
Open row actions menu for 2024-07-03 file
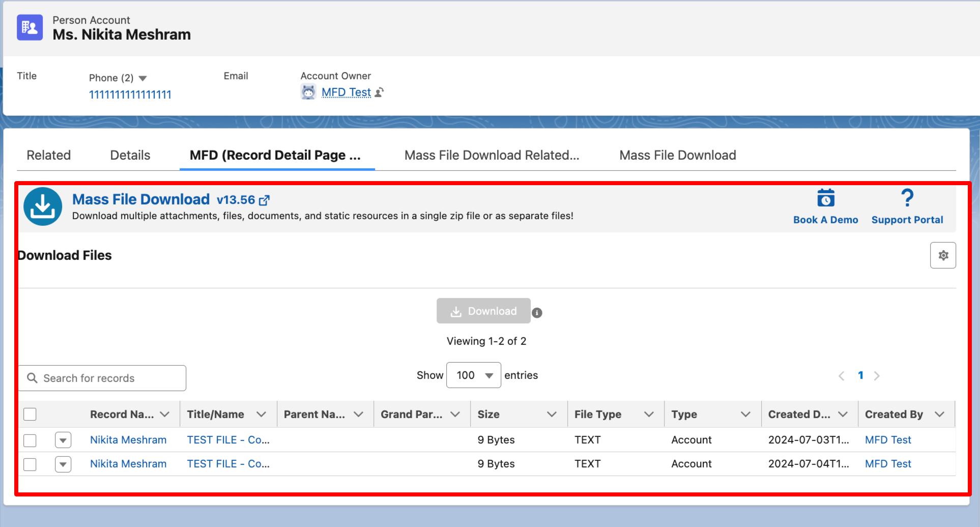[x=63, y=440]
